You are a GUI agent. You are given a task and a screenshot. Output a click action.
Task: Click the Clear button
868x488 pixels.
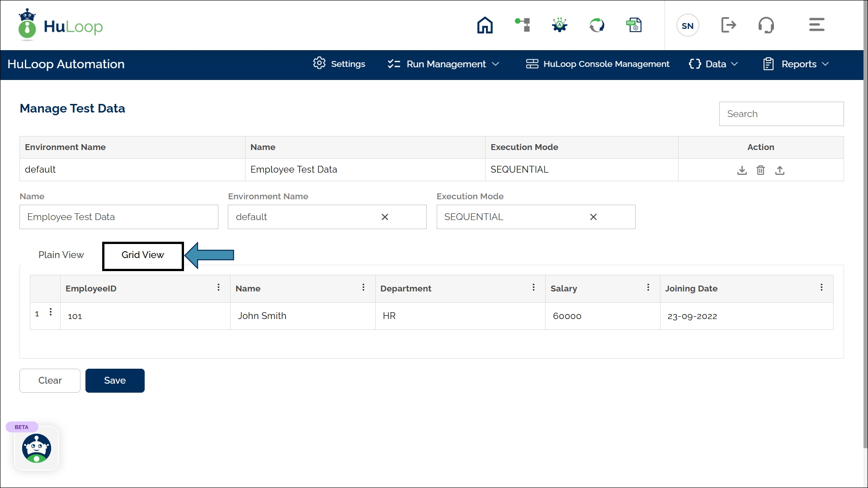coord(50,380)
